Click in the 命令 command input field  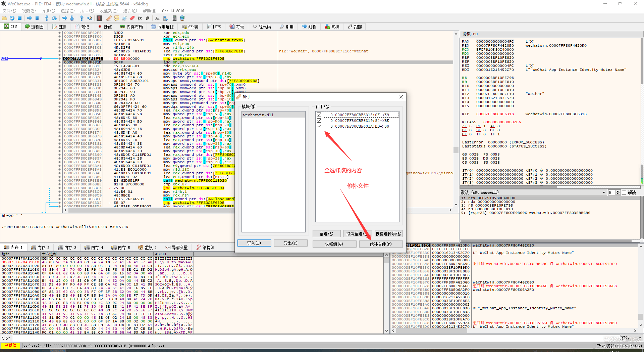click(x=315, y=338)
